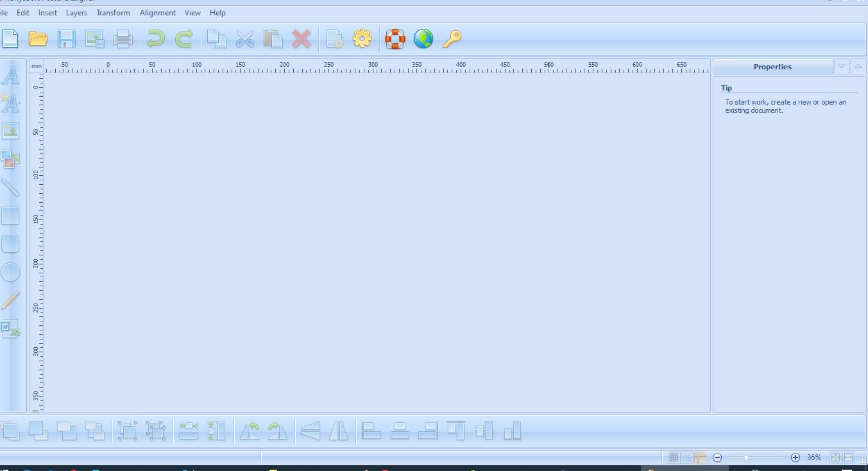The height and width of the screenshot is (471, 868).
Task: Open the Insert menu
Action: (47, 13)
